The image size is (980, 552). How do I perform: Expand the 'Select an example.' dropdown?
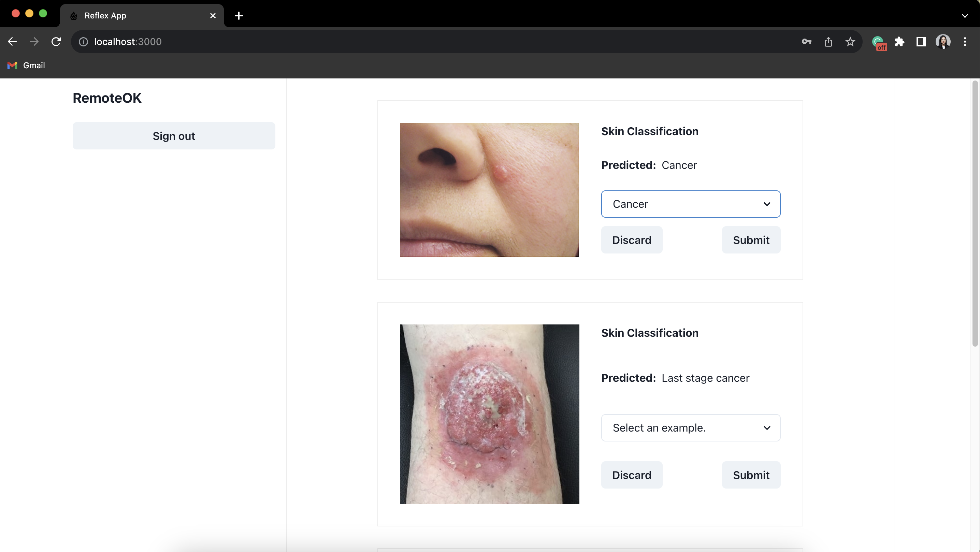coord(691,427)
